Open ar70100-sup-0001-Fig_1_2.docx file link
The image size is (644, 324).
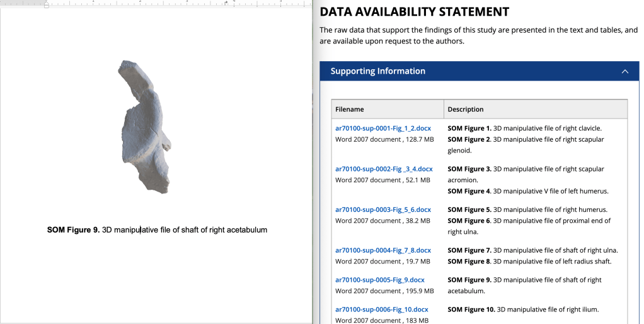pyautogui.click(x=382, y=128)
